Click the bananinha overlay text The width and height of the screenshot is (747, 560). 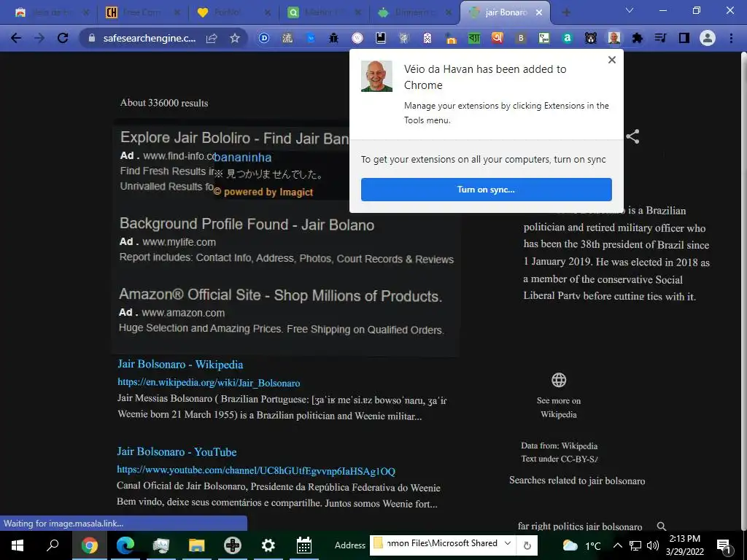[x=242, y=157]
